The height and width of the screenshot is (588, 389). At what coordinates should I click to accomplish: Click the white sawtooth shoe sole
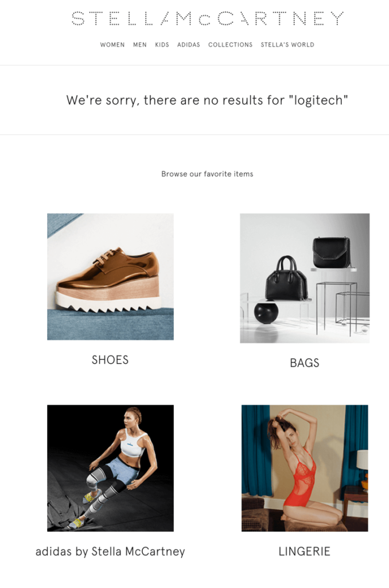click(x=108, y=303)
